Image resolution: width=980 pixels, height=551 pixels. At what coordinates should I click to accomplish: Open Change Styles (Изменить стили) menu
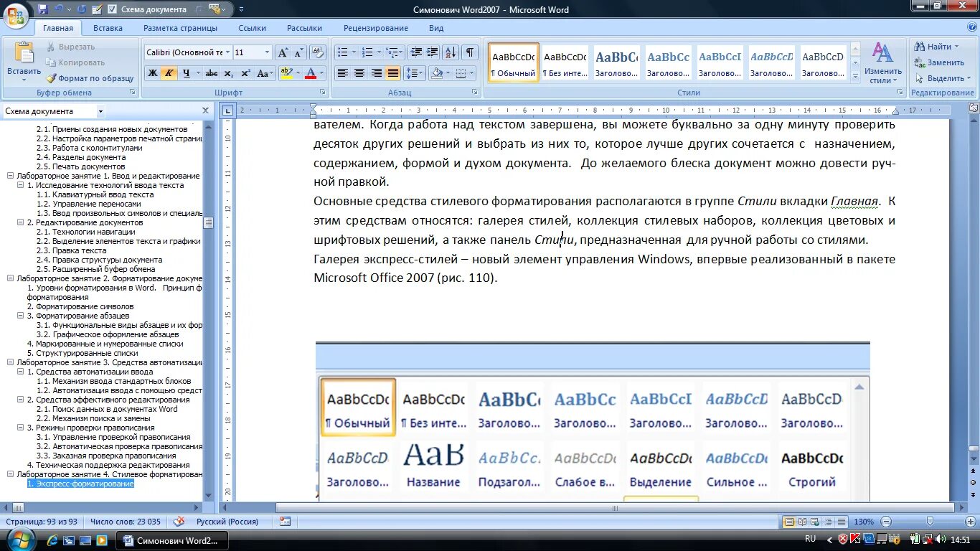(883, 64)
